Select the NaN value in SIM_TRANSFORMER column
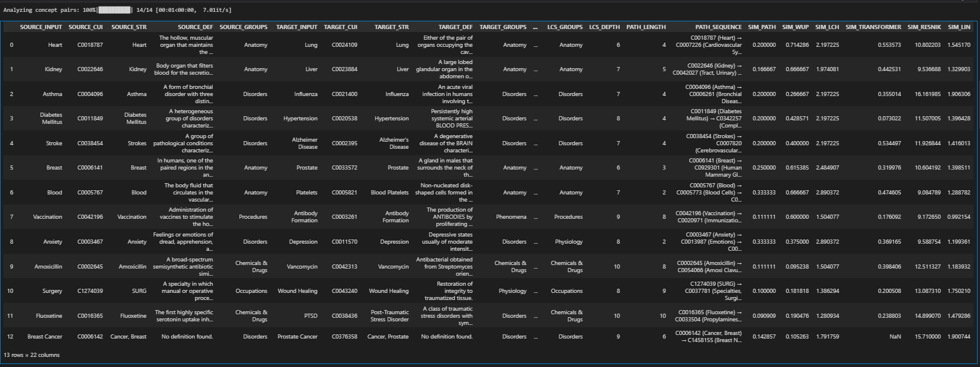Screen dimensions: 980x367 pyautogui.click(x=895, y=337)
